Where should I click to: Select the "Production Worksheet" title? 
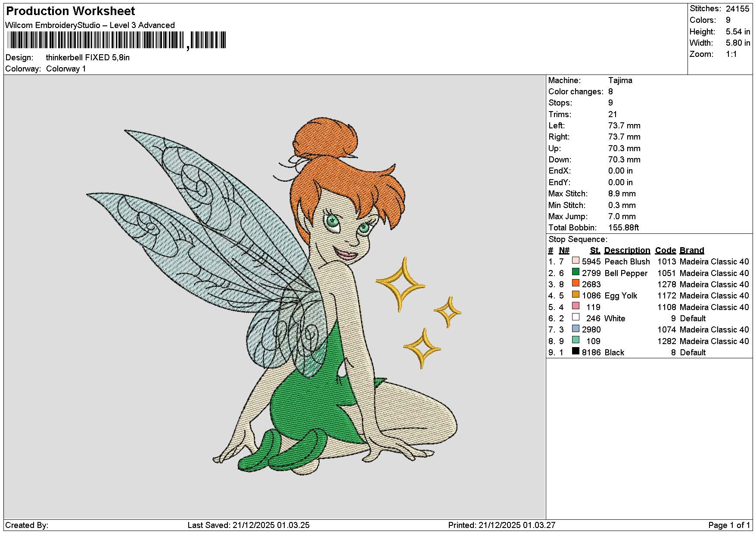click(71, 11)
